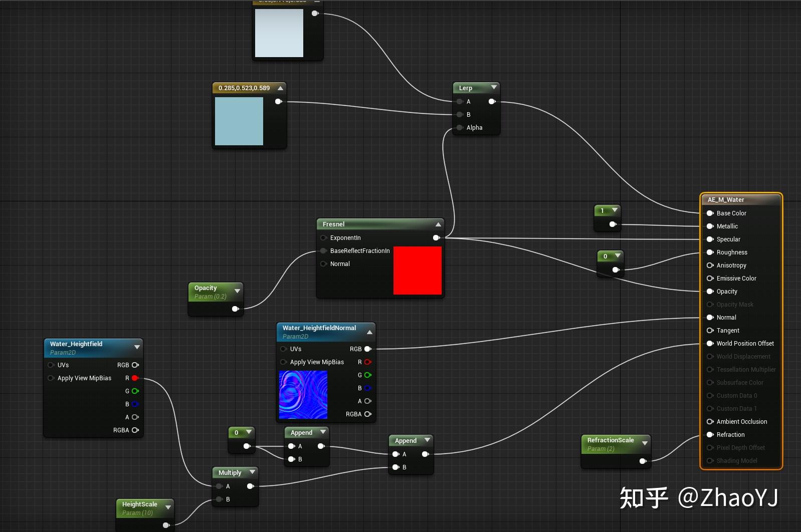Click output pin of the 0.285,0.523,0.589 node
This screenshot has width=801, height=532.
(x=279, y=102)
